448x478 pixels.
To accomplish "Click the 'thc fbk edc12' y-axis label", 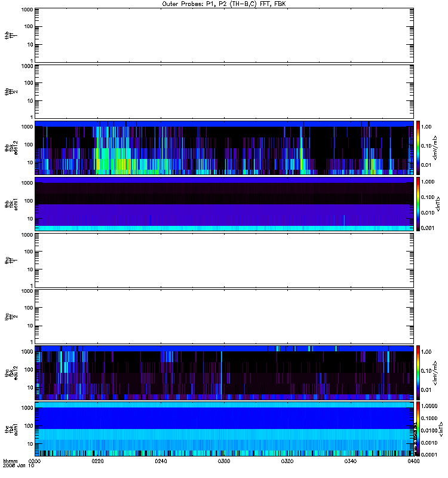I will pos(11,372).
